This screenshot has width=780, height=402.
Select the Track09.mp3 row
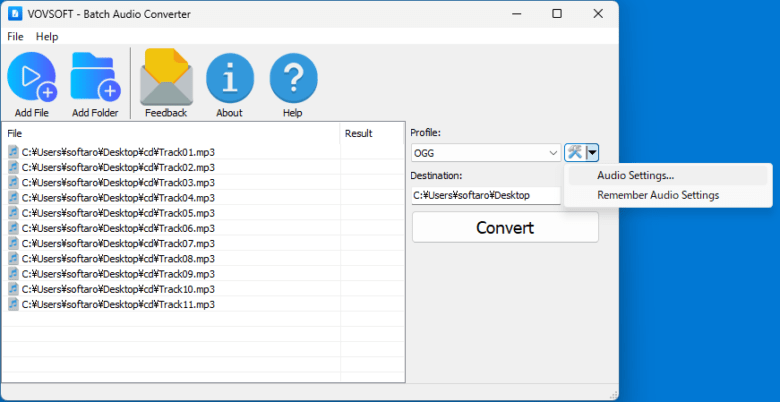coord(202,274)
